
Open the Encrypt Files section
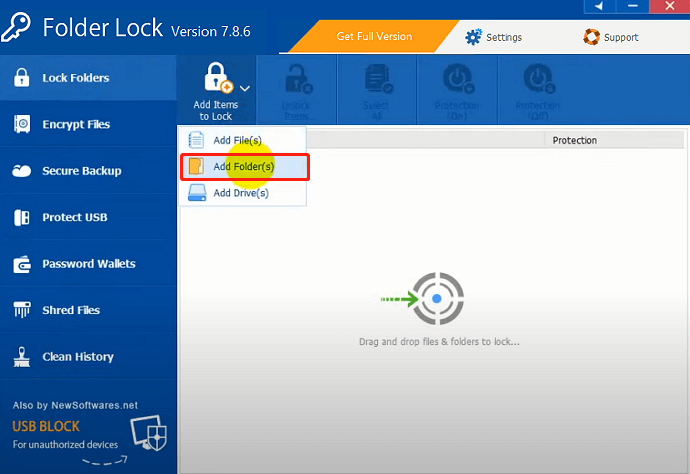coord(88,124)
